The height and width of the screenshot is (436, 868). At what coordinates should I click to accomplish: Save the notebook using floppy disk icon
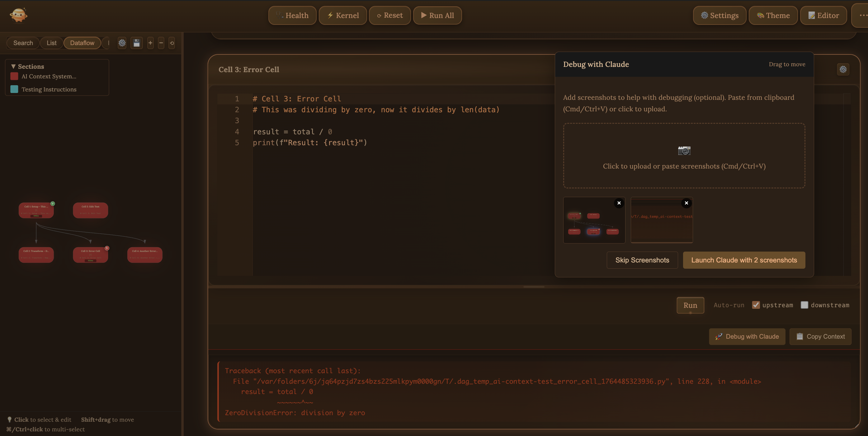pyautogui.click(x=136, y=43)
